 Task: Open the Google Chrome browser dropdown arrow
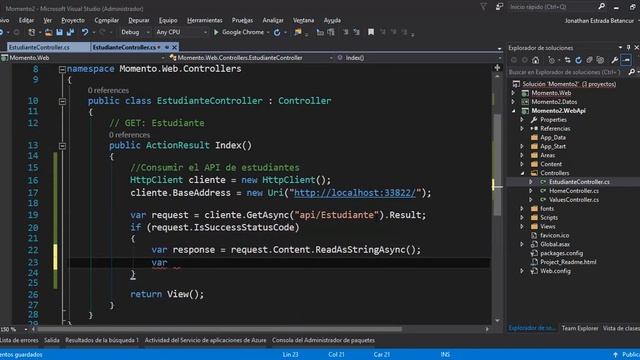point(268,32)
